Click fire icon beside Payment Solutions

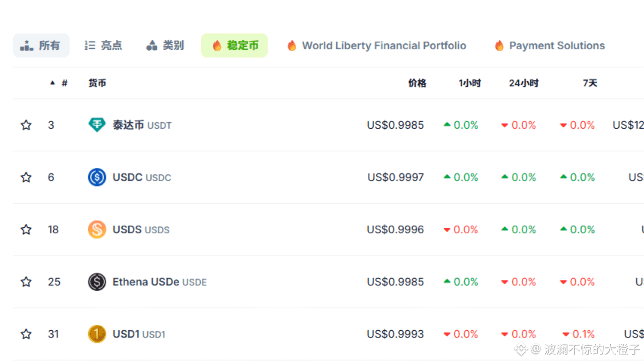[x=499, y=46]
